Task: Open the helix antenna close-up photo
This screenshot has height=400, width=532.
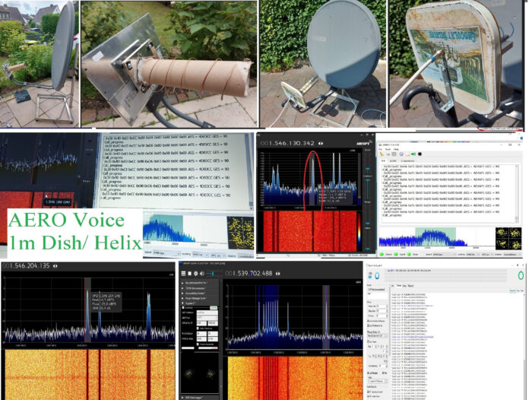Action: [x=169, y=63]
